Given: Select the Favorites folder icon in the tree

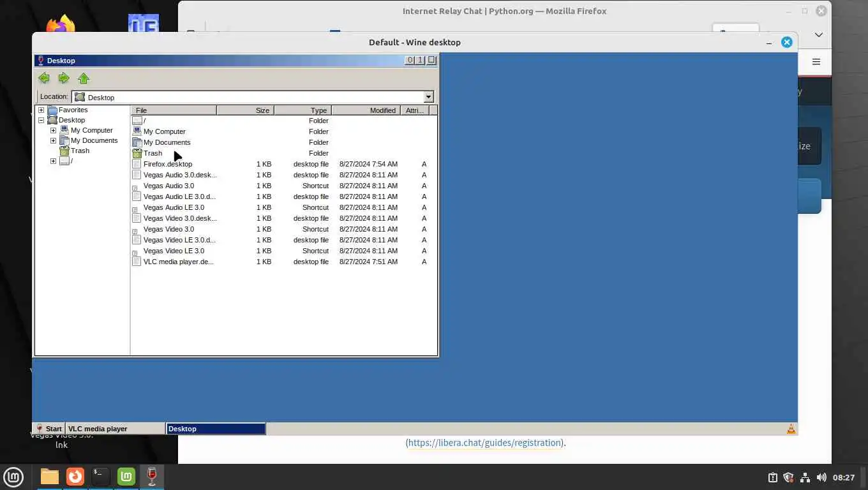Looking at the screenshot, I should click(x=52, y=110).
